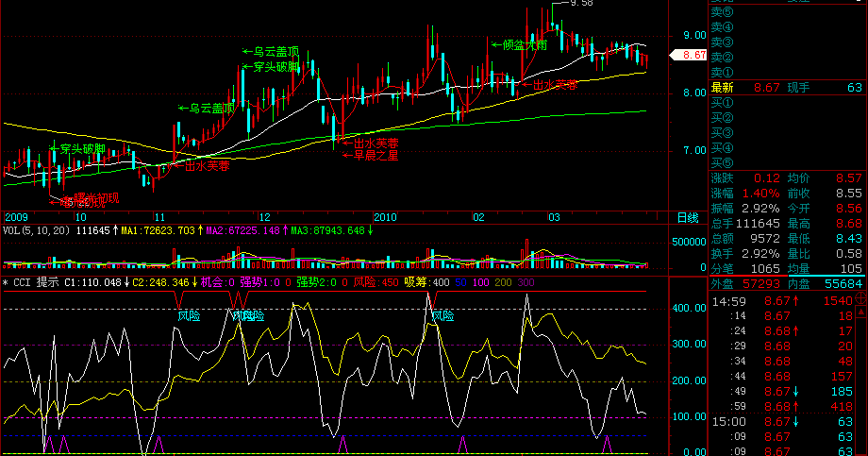Viewport: 868px width, 456px height.
Task: Click the 前收 8.55 value
Action: [849, 194]
